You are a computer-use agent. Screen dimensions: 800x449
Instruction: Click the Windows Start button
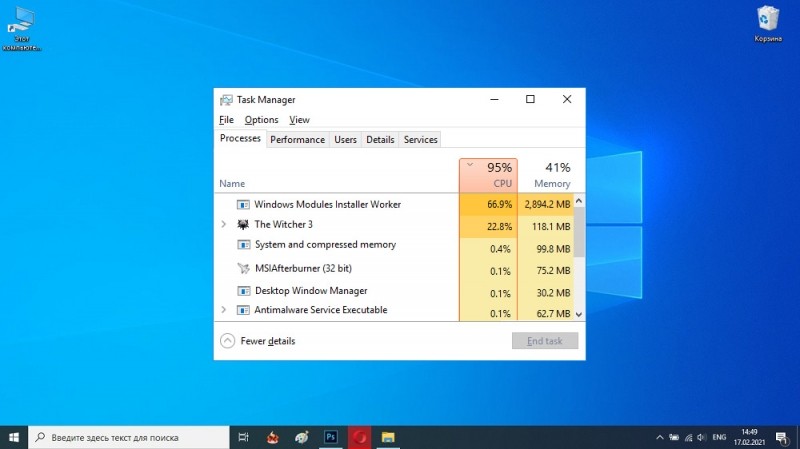tap(14, 437)
